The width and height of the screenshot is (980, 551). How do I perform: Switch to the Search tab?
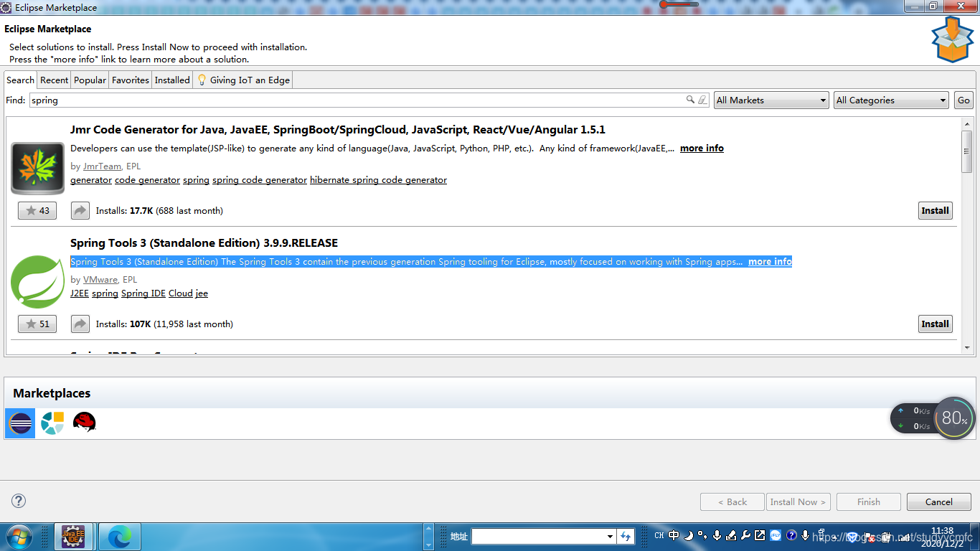20,80
